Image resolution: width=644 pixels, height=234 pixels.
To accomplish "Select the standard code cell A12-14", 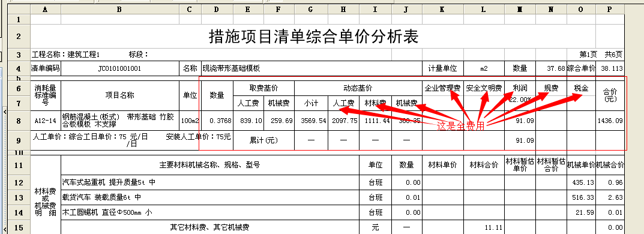I will [46, 121].
